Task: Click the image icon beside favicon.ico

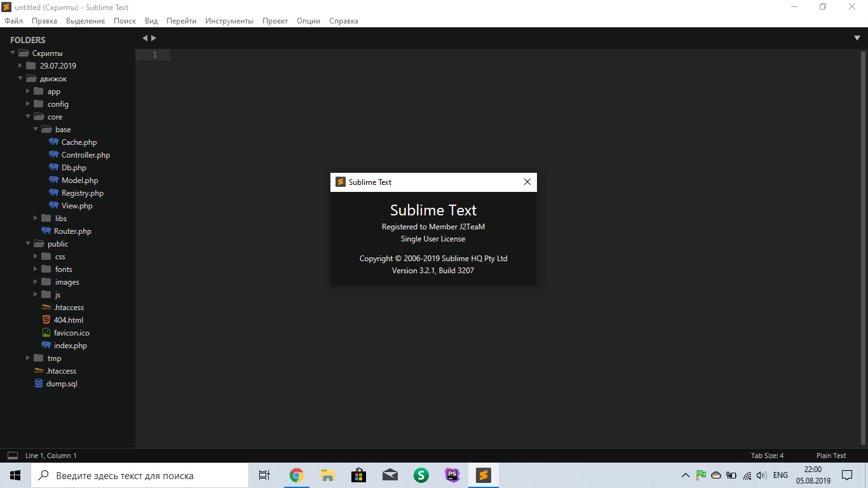Action: point(46,333)
